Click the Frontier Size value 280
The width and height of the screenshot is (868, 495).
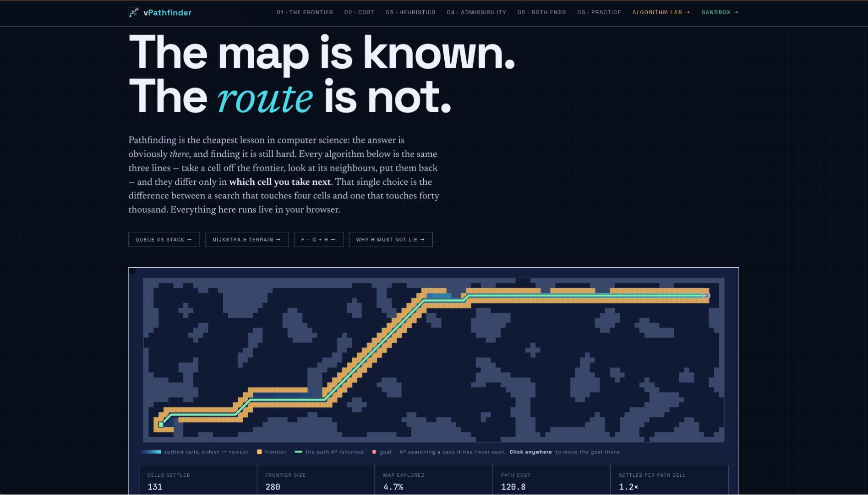click(273, 487)
